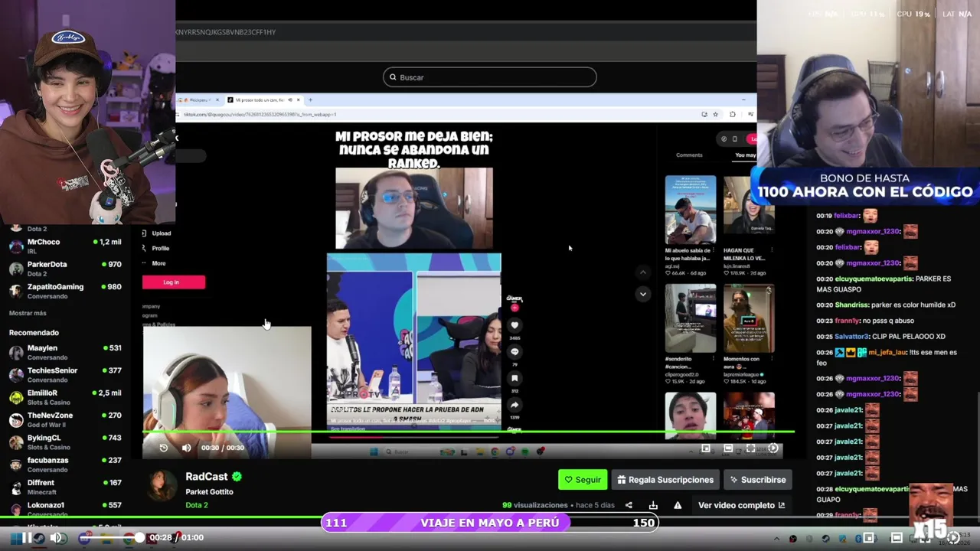This screenshot has height=551, width=980.
Task: Open 'Momentos con aura' video thumbnail
Action: 749,318
